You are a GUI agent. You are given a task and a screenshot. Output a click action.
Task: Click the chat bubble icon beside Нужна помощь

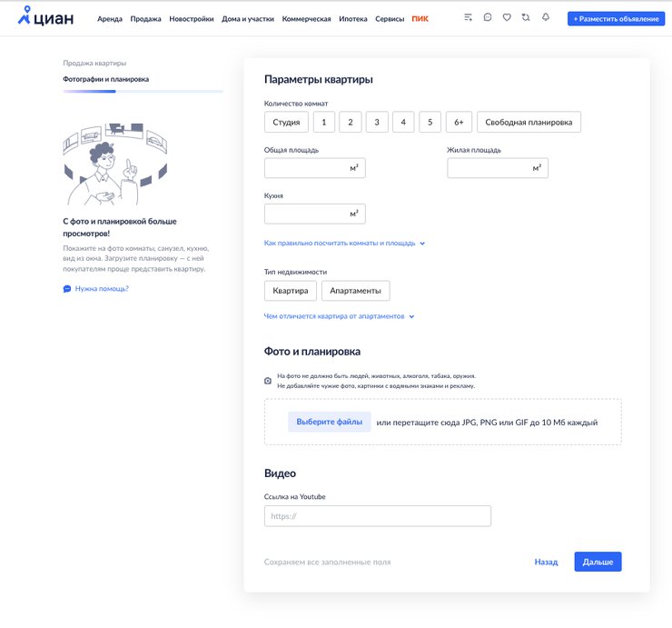pyautogui.click(x=67, y=288)
